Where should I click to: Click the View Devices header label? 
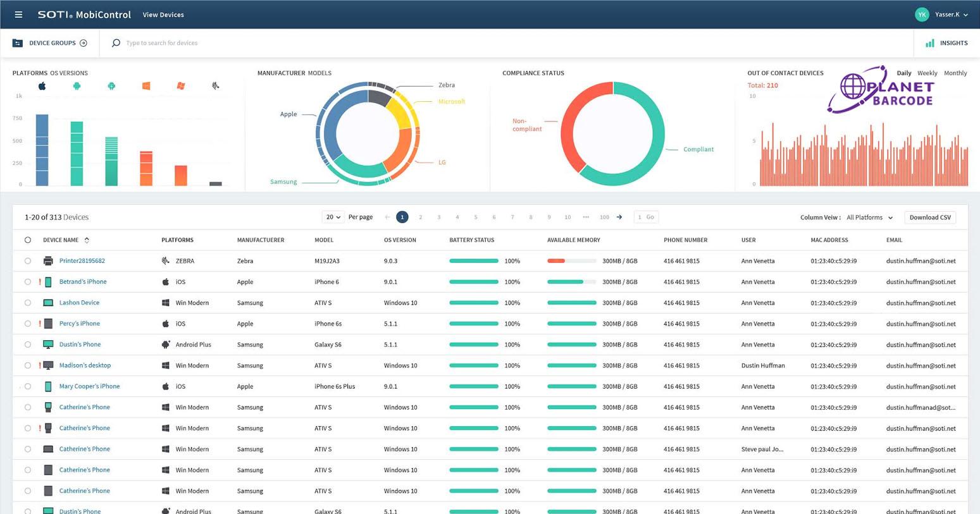click(x=163, y=15)
